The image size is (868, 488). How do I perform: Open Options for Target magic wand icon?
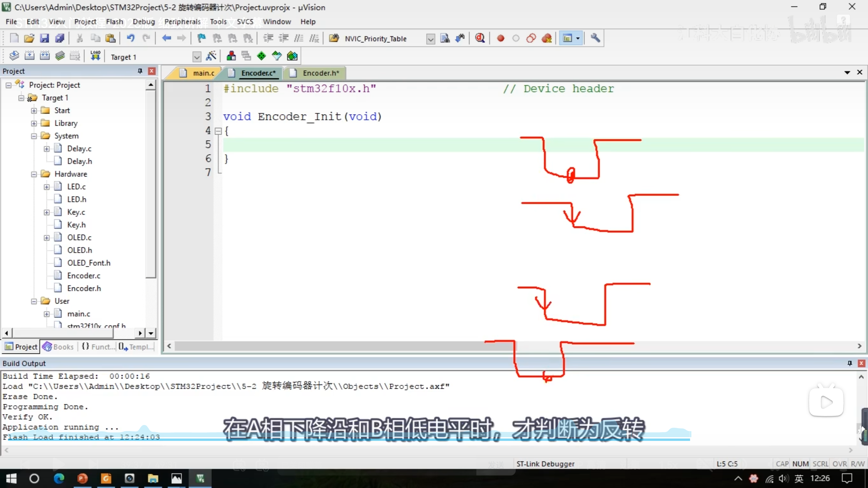[x=211, y=56]
